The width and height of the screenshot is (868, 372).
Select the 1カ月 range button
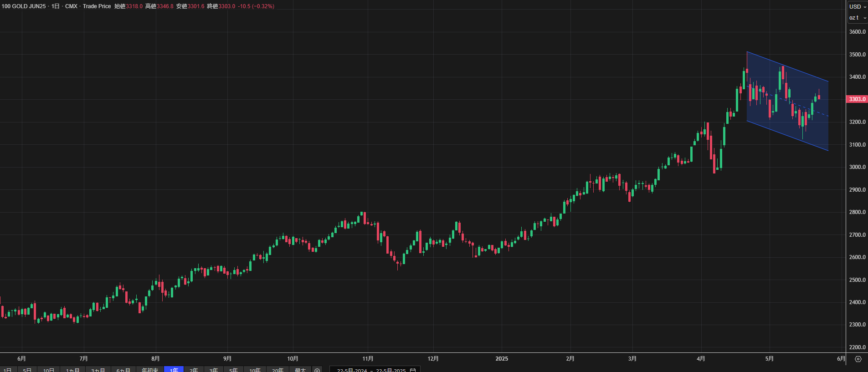tap(73, 370)
